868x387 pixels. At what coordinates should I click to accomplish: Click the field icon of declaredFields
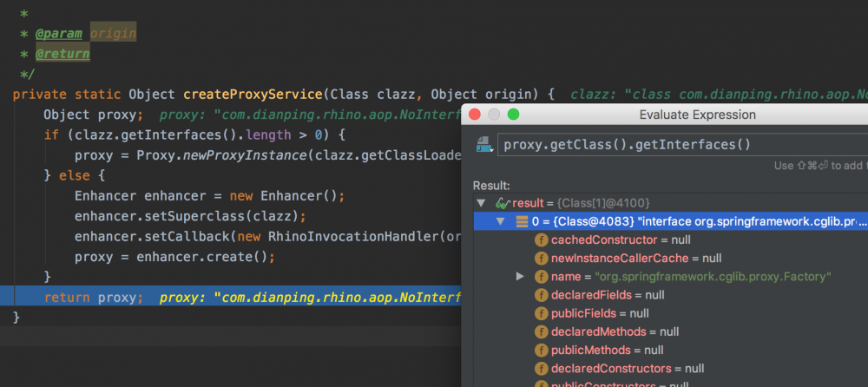tap(541, 295)
